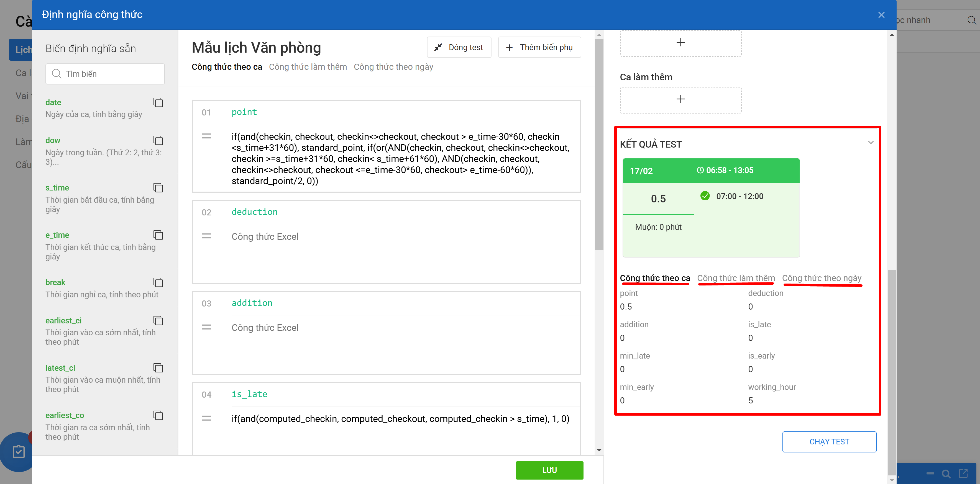980x484 pixels.
Task: Copy the e_time variable
Action: click(158, 235)
